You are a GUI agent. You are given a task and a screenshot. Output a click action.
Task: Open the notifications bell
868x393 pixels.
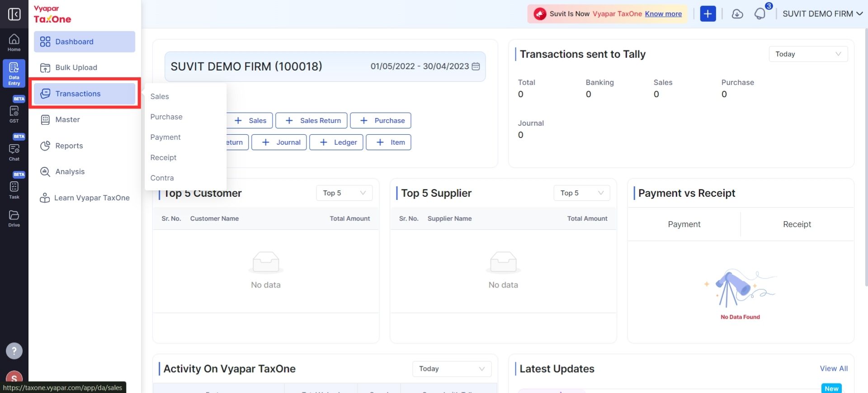[x=760, y=14]
